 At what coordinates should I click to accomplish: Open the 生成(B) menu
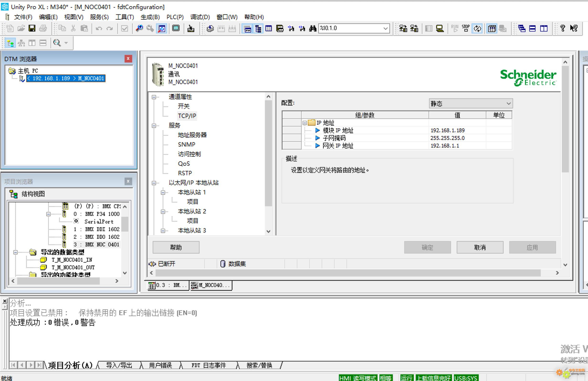[x=150, y=17]
